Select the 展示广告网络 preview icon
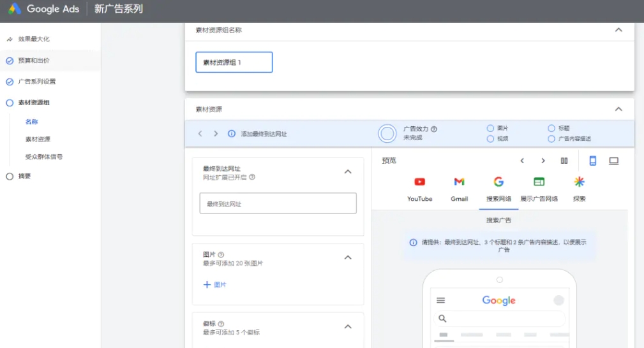Image resolution: width=644 pixels, height=348 pixels. coord(539,182)
